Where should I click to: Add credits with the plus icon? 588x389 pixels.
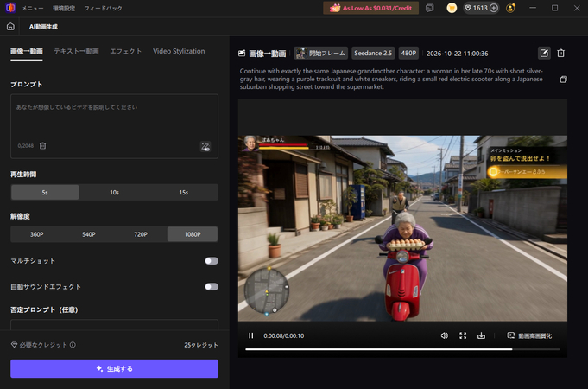pyautogui.click(x=494, y=8)
